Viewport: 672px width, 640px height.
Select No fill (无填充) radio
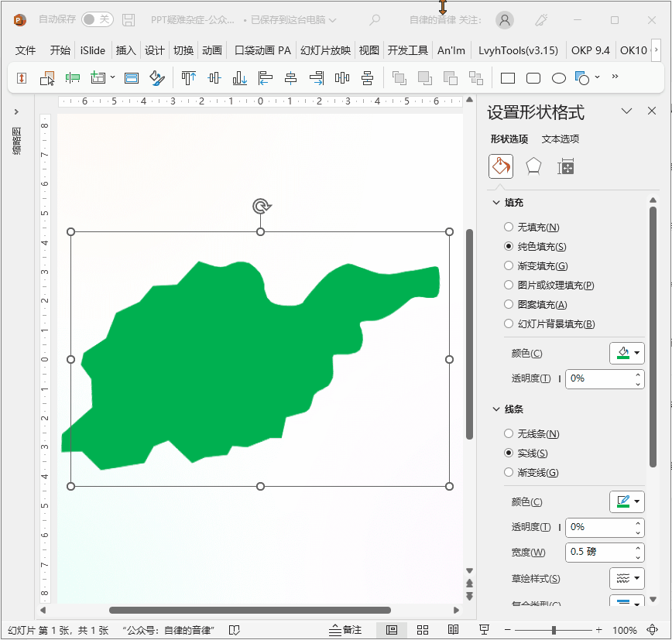(x=509, y=227)
